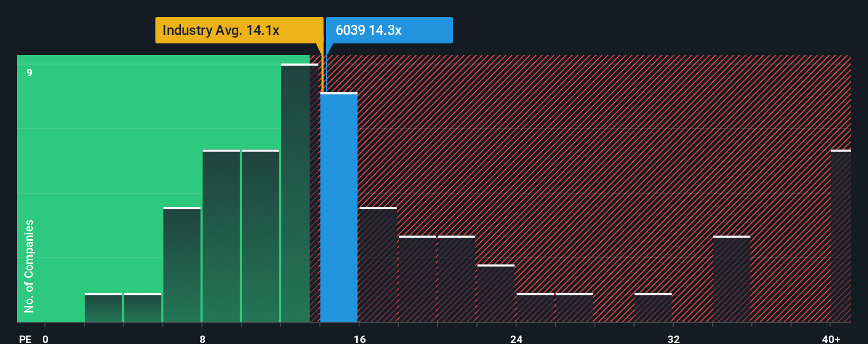
Task: Click the PE 24 axis tick label
Action: (x=517, y=339)
